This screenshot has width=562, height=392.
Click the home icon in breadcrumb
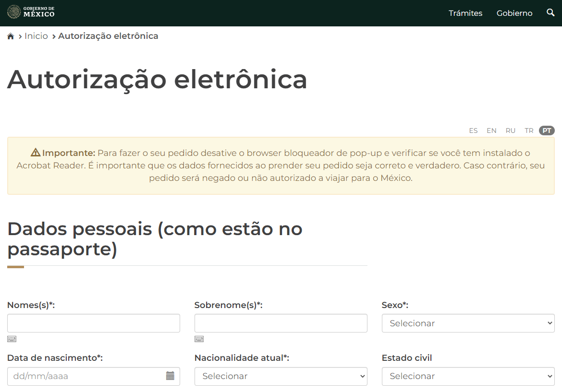point(11,36)
